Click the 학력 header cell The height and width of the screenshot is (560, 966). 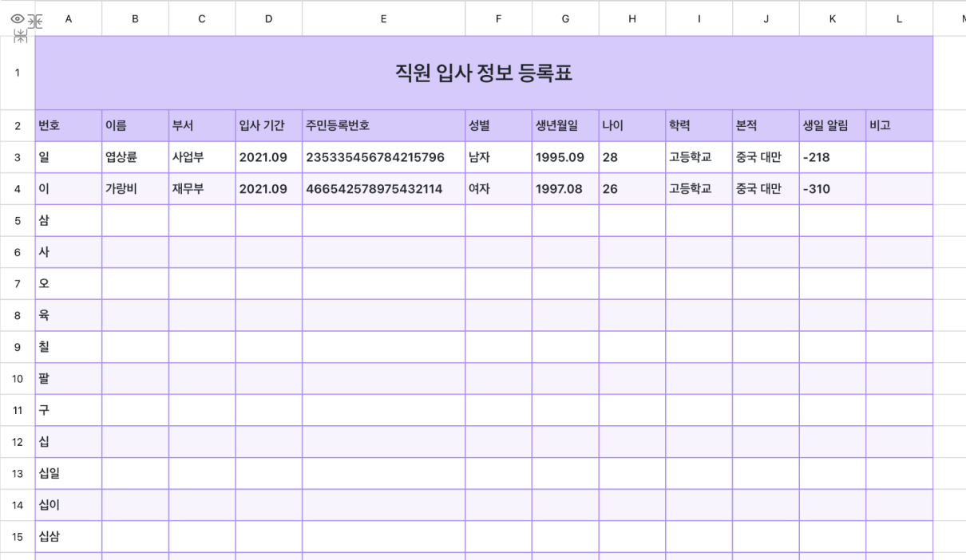[699, 125]
